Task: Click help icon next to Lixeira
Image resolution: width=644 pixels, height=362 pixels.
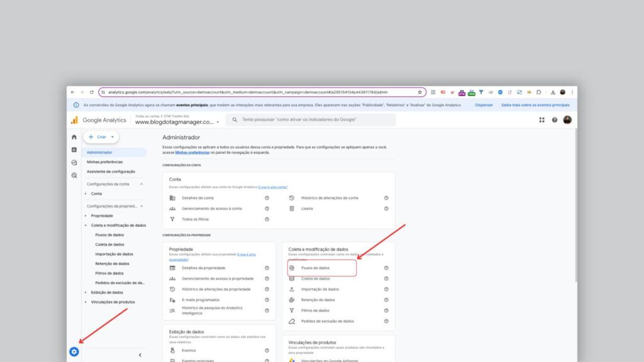Action: pyautogui.click(x=386, y=209)
